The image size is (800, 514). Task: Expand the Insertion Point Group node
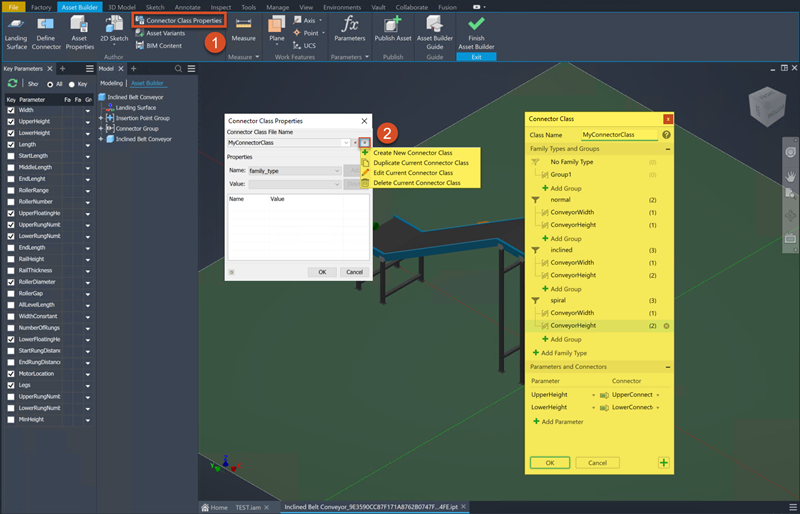coord(101,118)
